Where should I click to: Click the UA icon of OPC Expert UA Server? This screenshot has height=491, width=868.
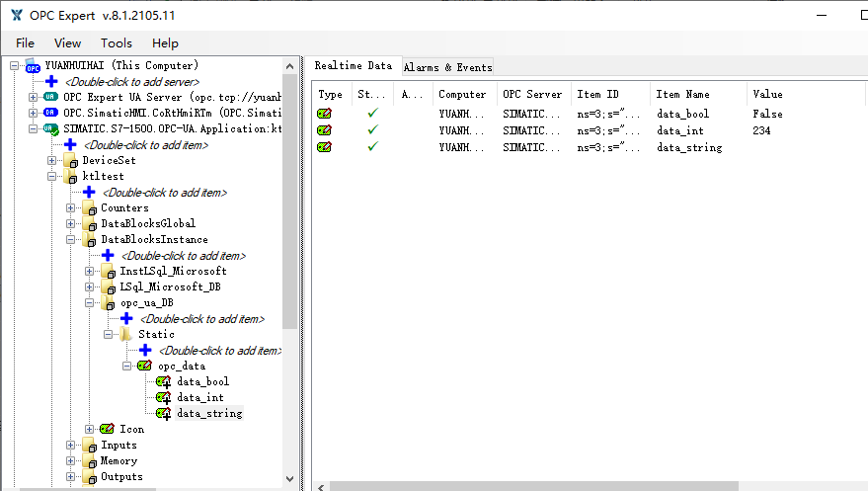pos(51,97)
